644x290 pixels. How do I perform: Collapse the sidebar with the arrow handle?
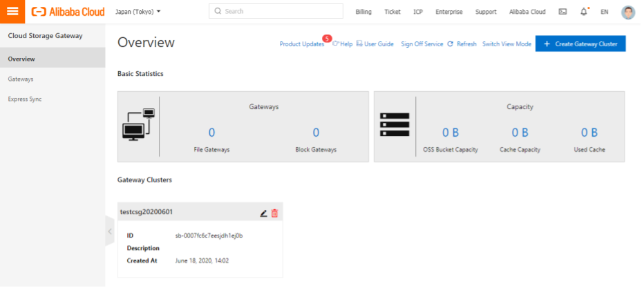(110, 231)
